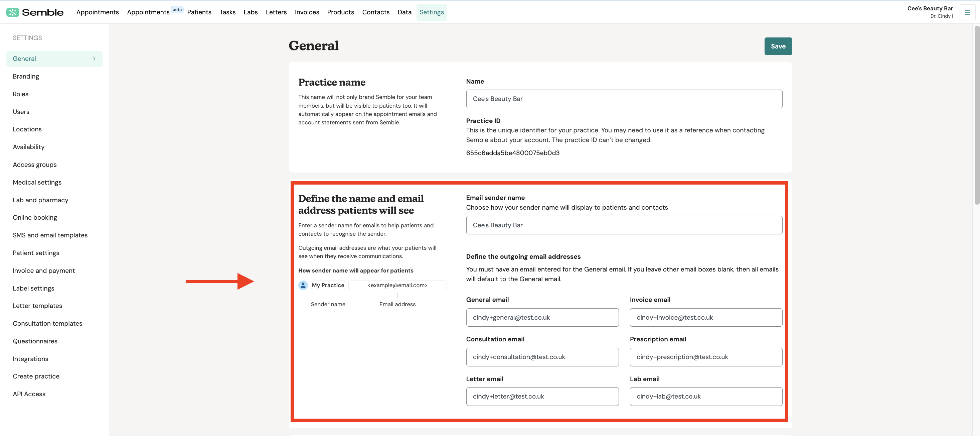Click the Dr. Cindy I user label

coord(941,16)
